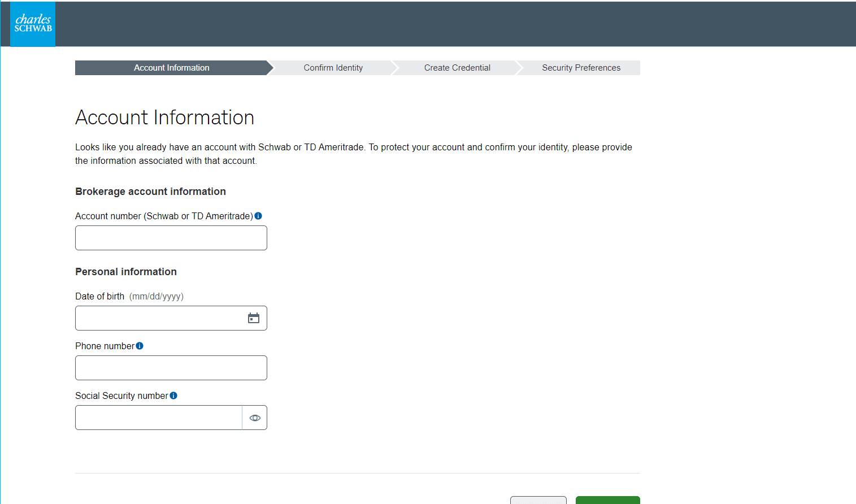Click the green button at page bottom
The width and height of the screenshot is (856, 504).
[608, 500]
